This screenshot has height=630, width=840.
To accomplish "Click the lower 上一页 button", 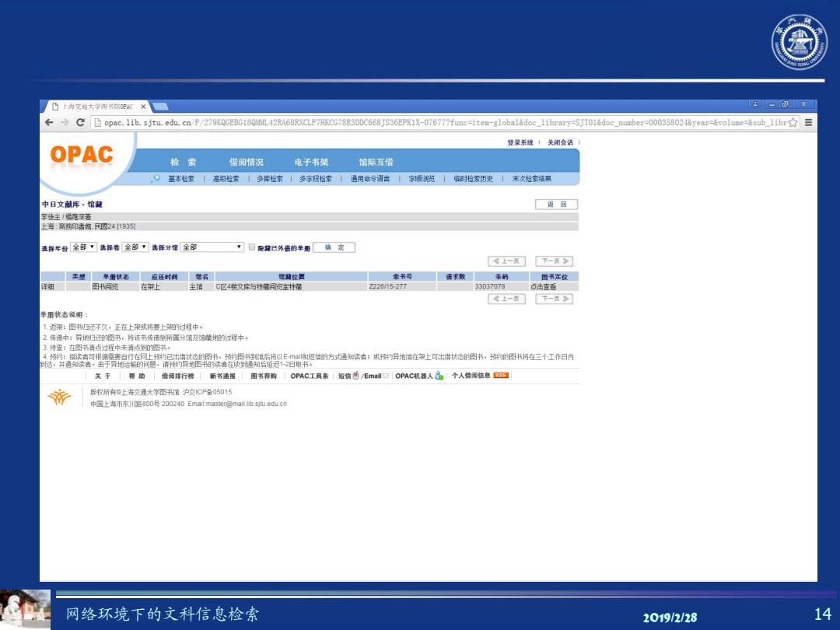I will [507, 299].
